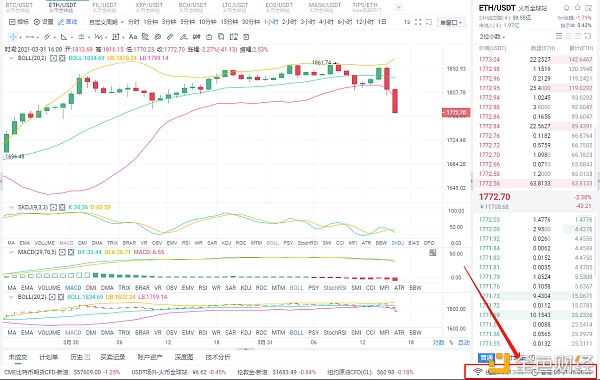Click the bell alert icon for ETH/USDT
This screenshot has width=600, height=380.
click(567, 8)
